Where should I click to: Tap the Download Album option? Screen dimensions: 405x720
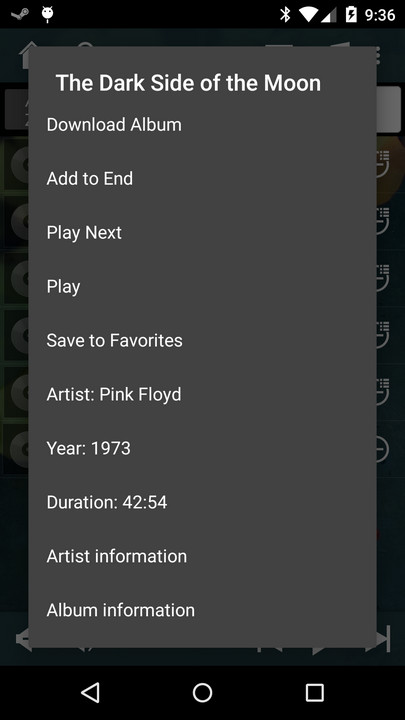[202, 124]
